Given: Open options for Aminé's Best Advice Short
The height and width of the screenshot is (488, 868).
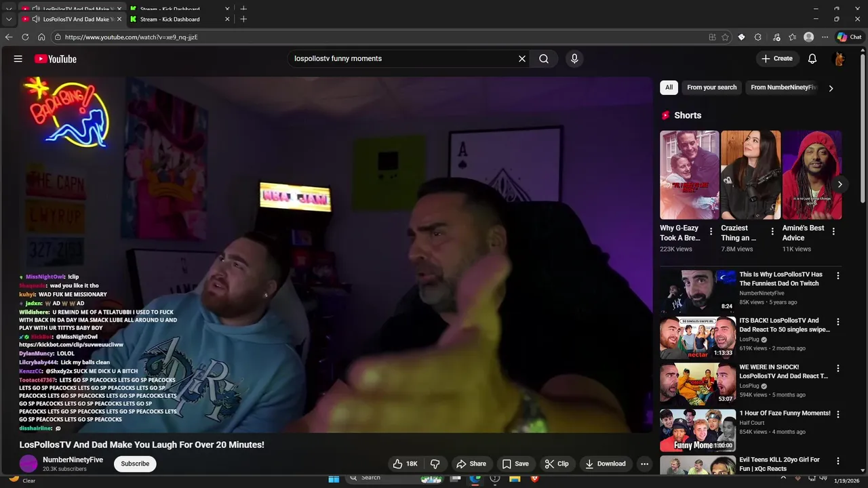Looking at the screenshot, I should [833, 232].
